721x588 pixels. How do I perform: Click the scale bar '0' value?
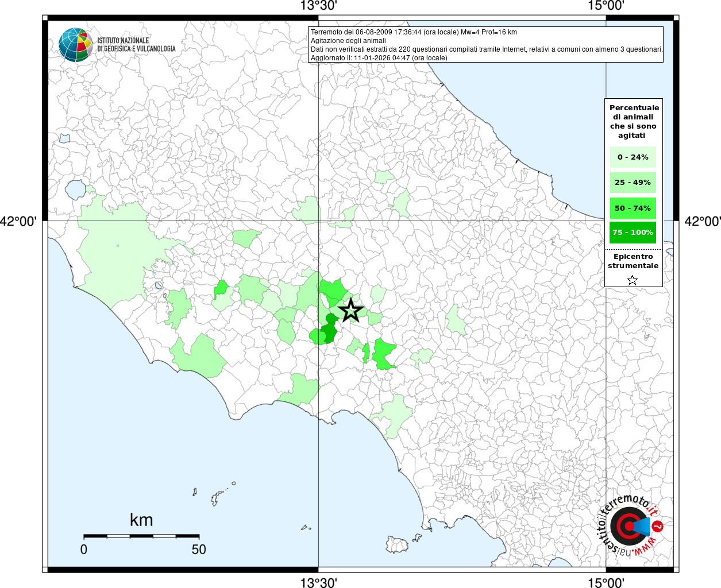click(x=84, y=549)
